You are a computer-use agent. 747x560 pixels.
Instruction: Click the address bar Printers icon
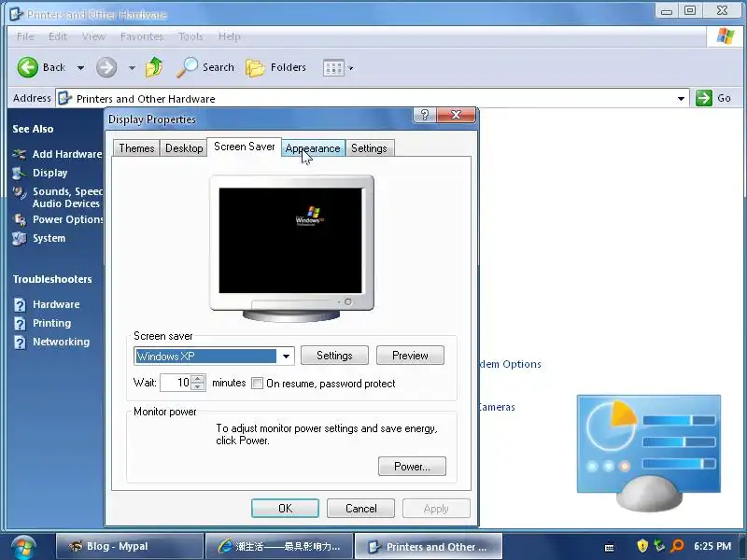64,99
